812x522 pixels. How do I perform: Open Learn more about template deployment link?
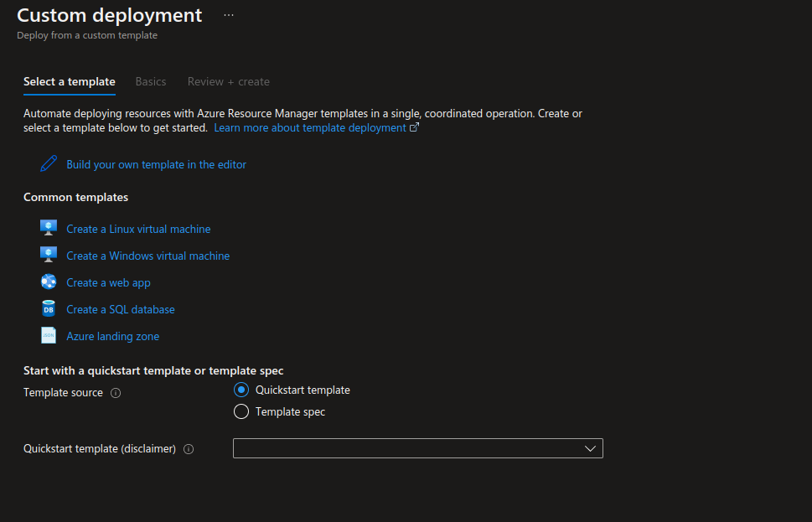pyautogui.click(x=310, y=128)
